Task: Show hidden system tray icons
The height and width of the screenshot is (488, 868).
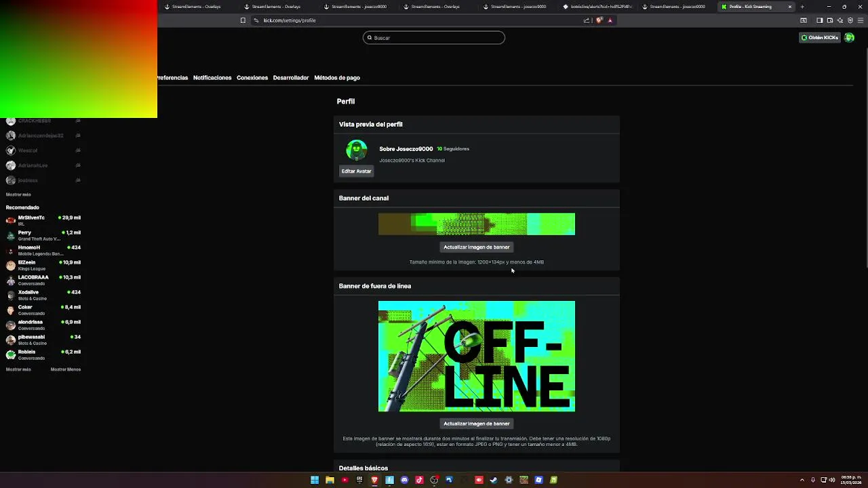Action: click(802, 480)
